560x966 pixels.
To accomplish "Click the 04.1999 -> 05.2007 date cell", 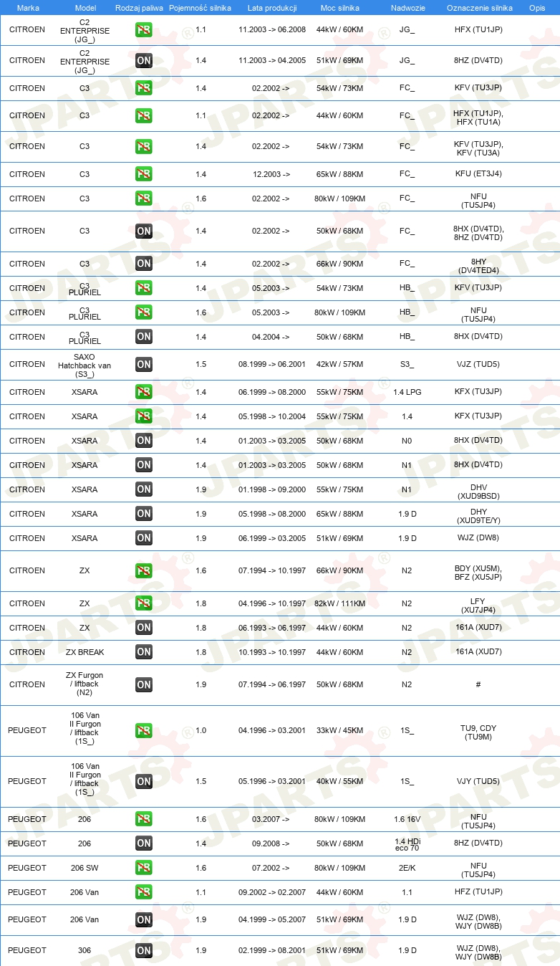I will (272, 920).
